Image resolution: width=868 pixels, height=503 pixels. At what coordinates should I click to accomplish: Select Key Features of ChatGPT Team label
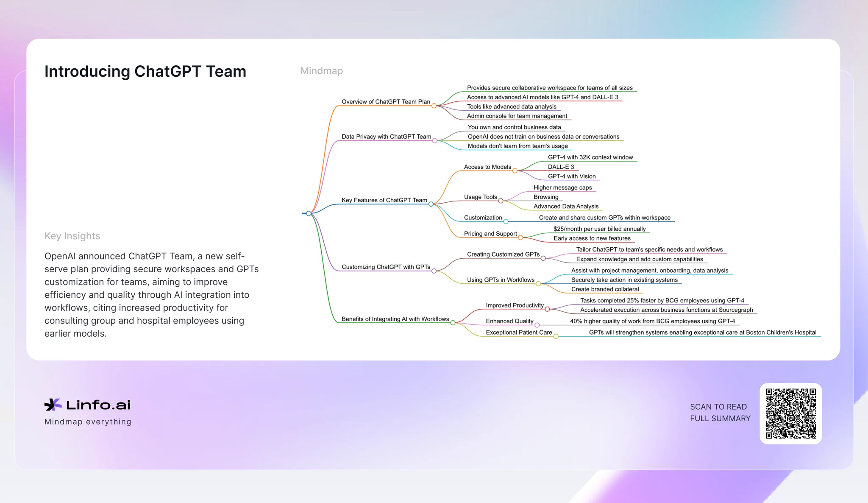[384, 200]
